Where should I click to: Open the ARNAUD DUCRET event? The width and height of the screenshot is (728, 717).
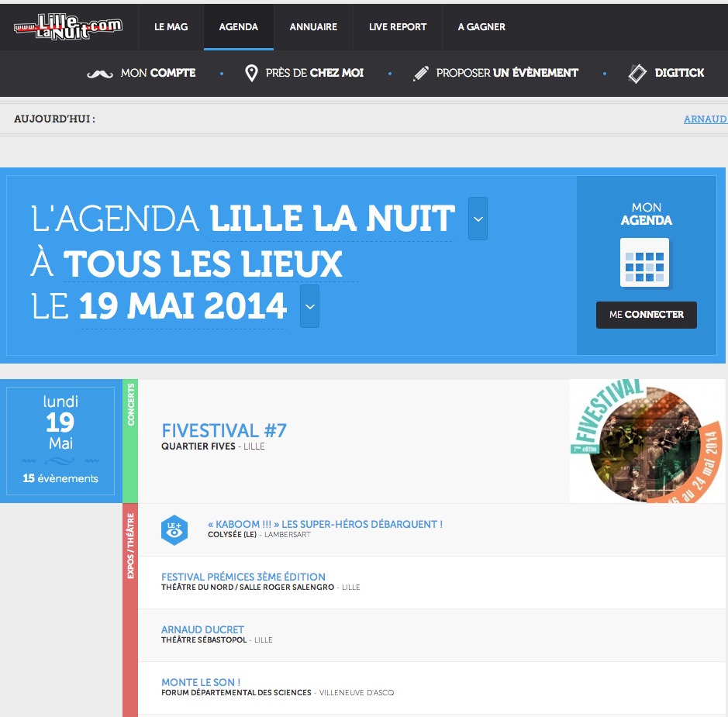[202, 629]
